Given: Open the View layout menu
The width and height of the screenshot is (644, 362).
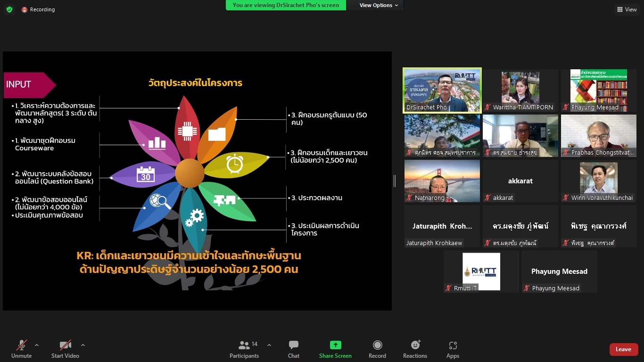Looking at the screenshot, I should (627, 9).
